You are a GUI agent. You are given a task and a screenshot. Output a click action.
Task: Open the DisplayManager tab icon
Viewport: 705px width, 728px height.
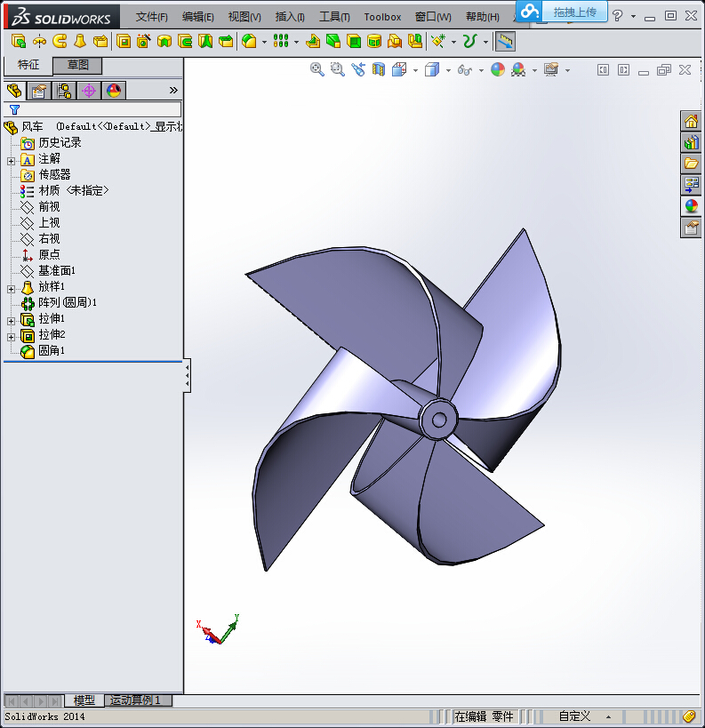[x=114, y=90]
